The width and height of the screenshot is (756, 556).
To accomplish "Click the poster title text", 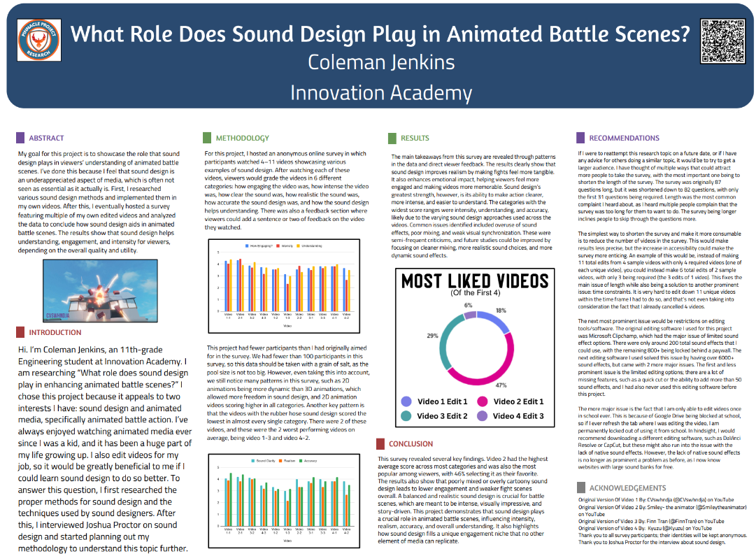I will (380, 34).
